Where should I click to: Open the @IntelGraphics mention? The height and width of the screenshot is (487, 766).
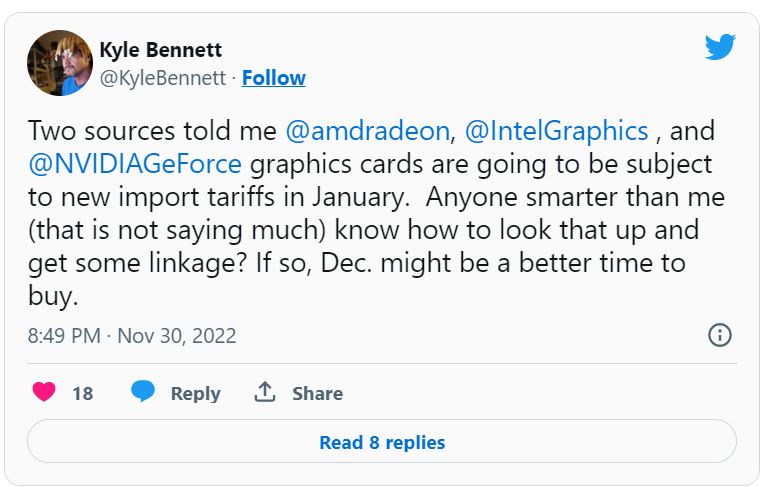pos(556,131)
